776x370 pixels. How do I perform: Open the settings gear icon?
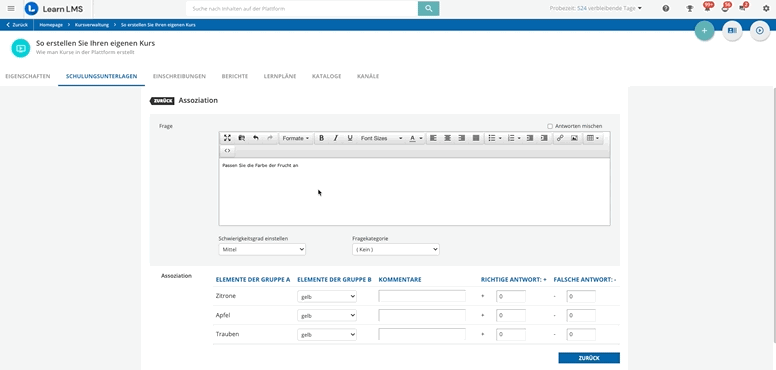[x=766, y=8]
